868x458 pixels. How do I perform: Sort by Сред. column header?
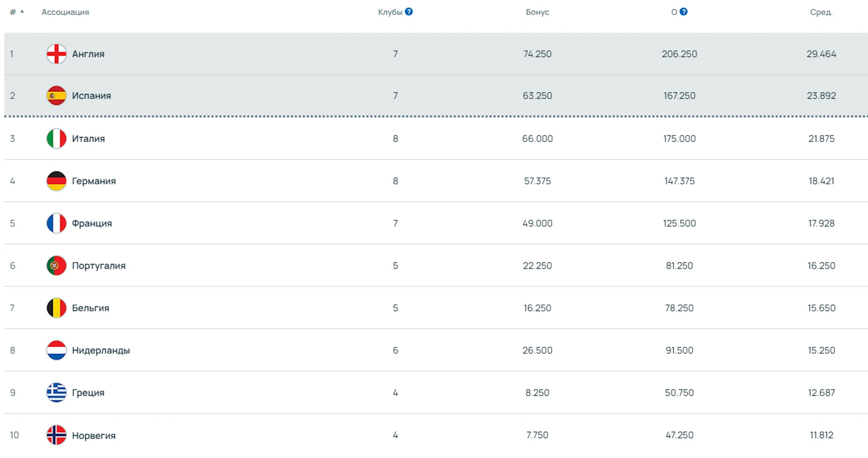click(821, 12)
